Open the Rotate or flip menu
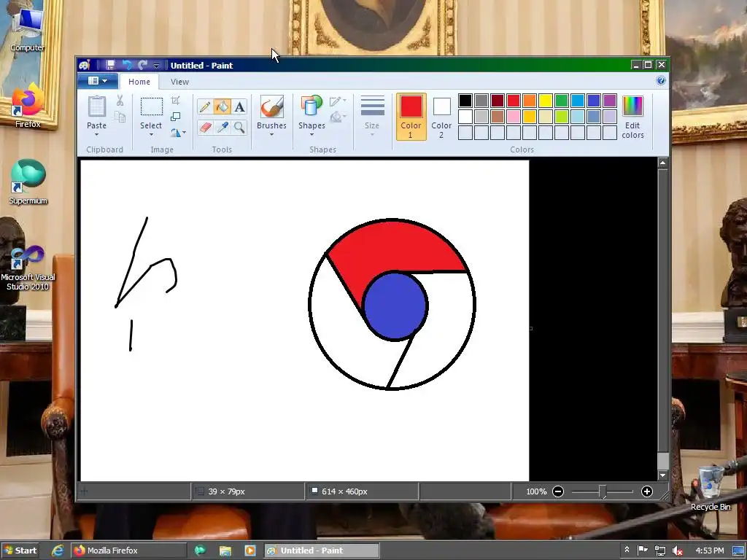This screenshot has height=560, width=747. pos(178,133)
